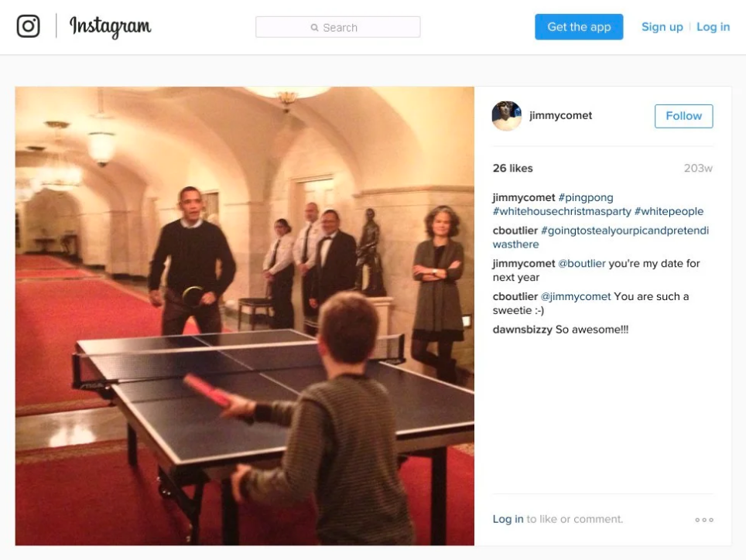Viewport: 746px width, 560px height.
Task: Follow jimmycomet with the Follow button
Action: (683, 116)
